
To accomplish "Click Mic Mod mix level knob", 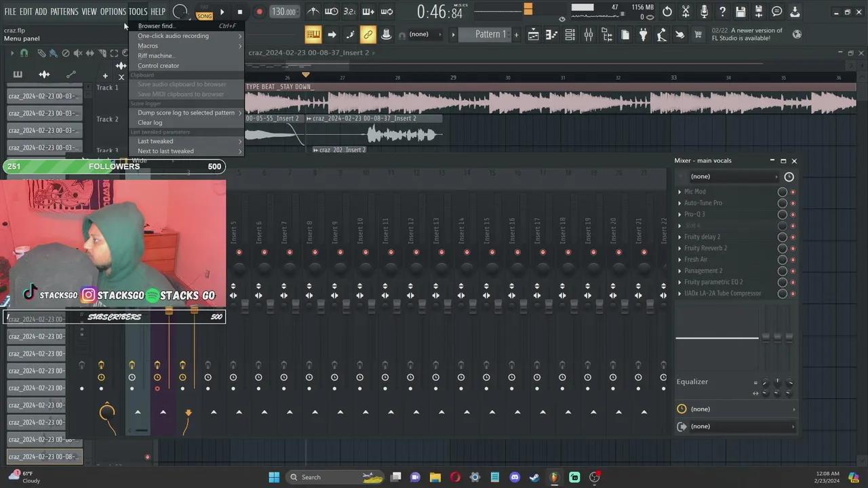I will [782, 192].
